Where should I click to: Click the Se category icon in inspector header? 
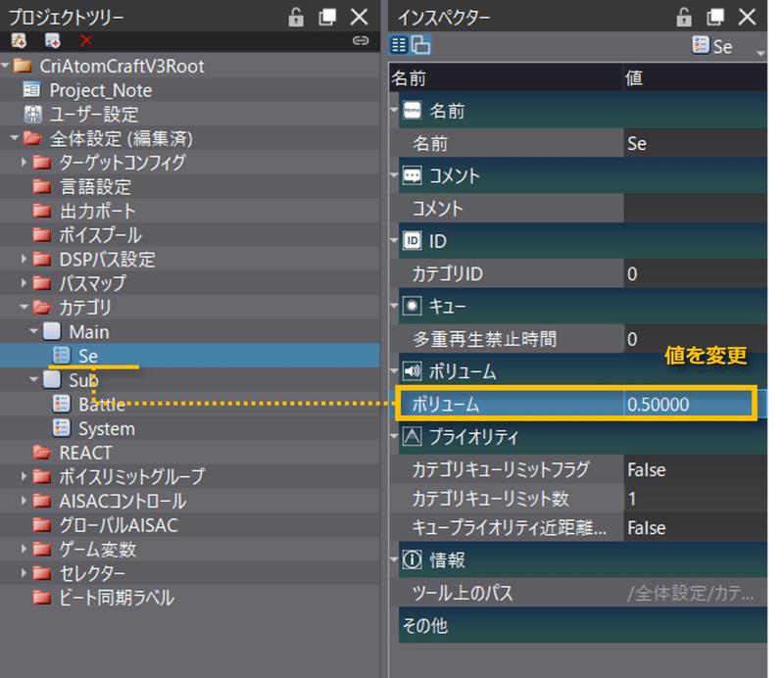click(701, 45)
